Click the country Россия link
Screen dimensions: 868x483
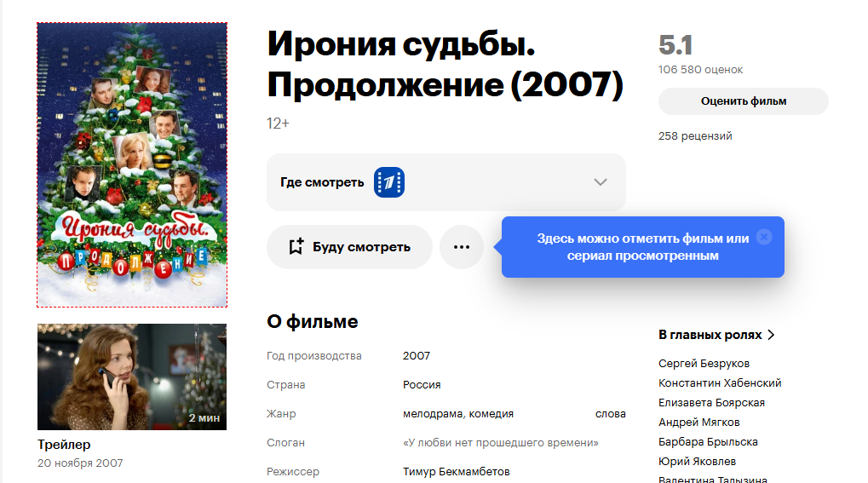click(x=422, y=384)
